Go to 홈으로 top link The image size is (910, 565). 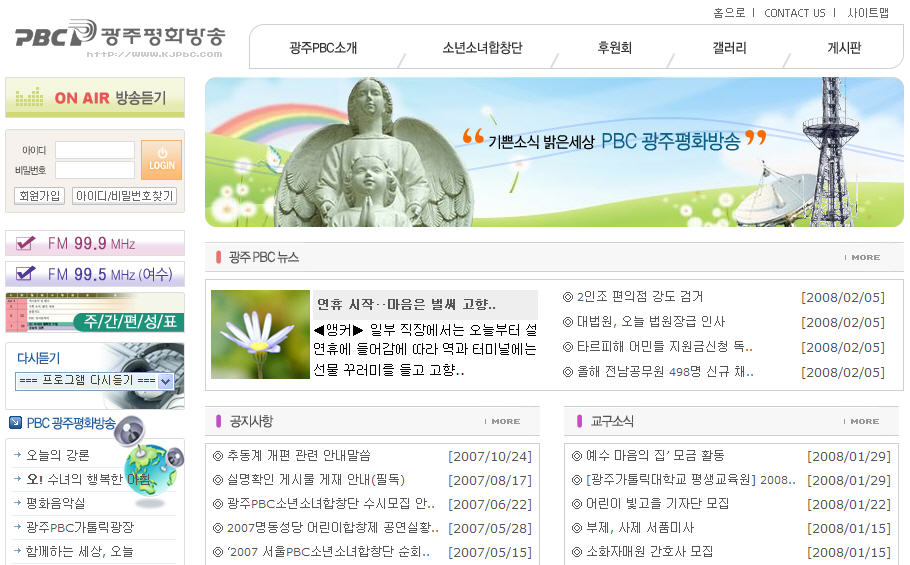pyautogui.click(x=729, y=13)
